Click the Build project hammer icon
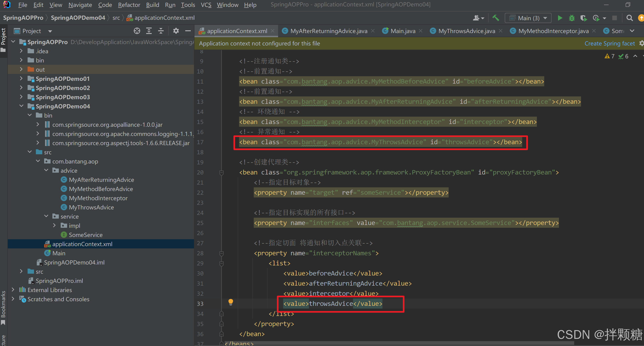 pos(496,18)
